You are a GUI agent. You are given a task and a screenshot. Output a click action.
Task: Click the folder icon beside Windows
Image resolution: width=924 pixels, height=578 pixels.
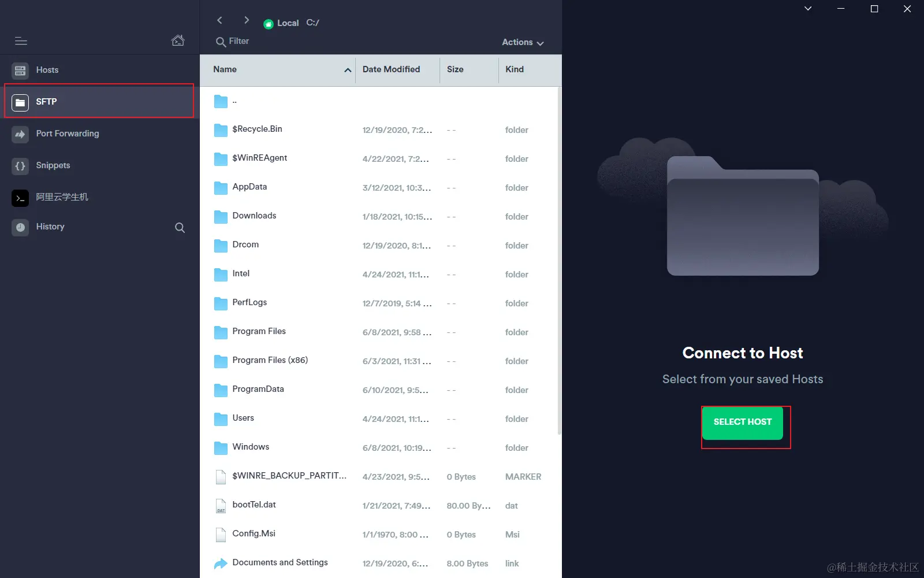221,448
